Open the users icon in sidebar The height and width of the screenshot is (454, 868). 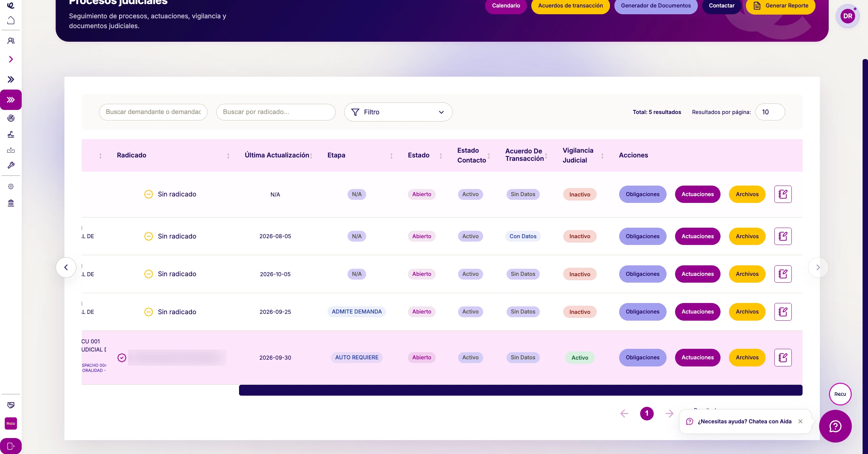coord(11,41)
